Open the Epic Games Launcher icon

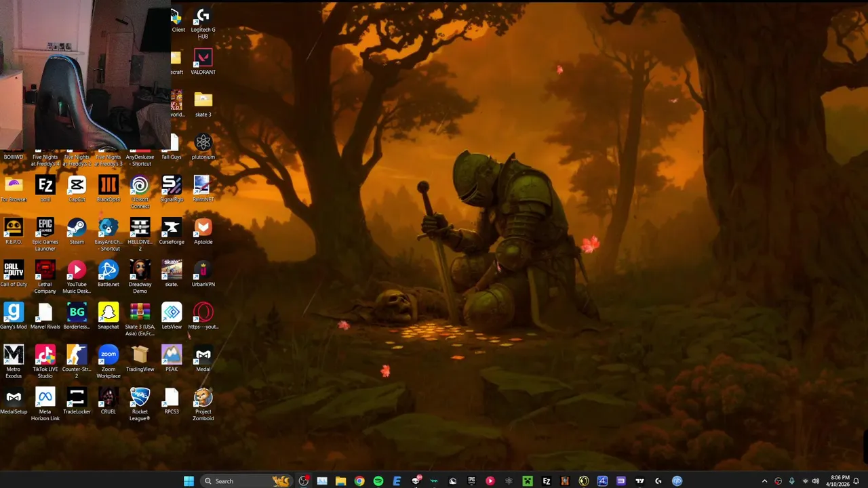pos(45,235)
